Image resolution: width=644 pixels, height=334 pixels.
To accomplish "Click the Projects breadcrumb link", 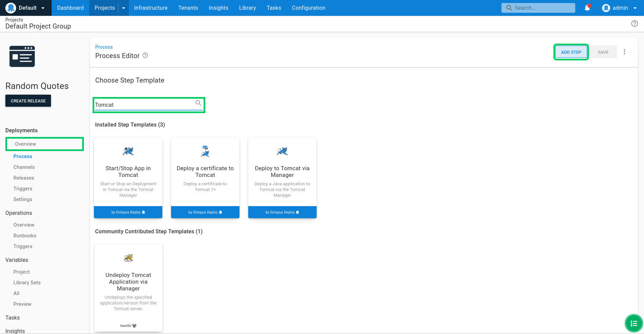I will pyautogui.click(x=14, y=20).
